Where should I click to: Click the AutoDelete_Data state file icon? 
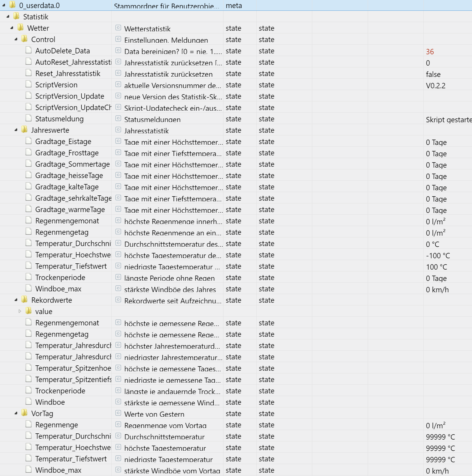click(x=29, y=50)
